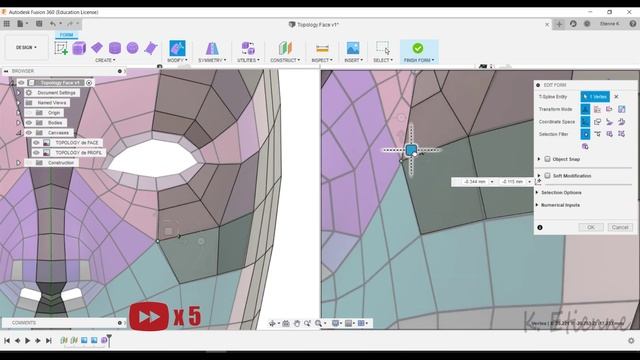Toggle visibility of Topology Face v1 root
Viewport: 640px width, 360px height.
[21, 83]
